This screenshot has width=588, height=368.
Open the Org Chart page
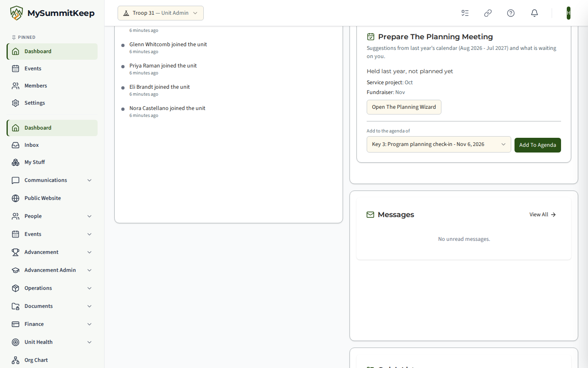(x=52, y=360)
